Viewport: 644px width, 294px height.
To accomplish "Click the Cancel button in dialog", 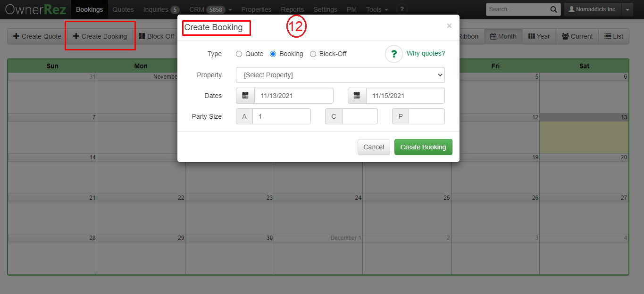I will pyautogui.click(x=374, y=147).
